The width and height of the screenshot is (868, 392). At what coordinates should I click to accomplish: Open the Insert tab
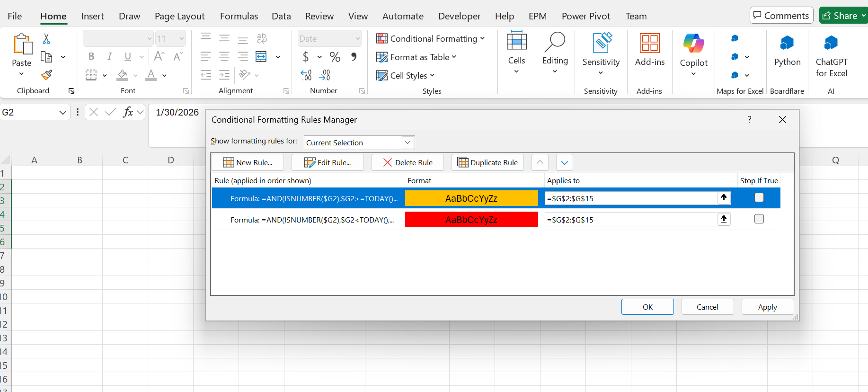pos(92,16)
